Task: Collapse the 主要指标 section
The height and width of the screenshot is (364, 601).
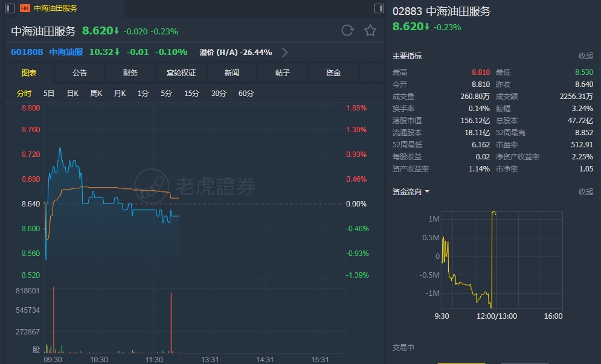Action: tap(586, 56)
